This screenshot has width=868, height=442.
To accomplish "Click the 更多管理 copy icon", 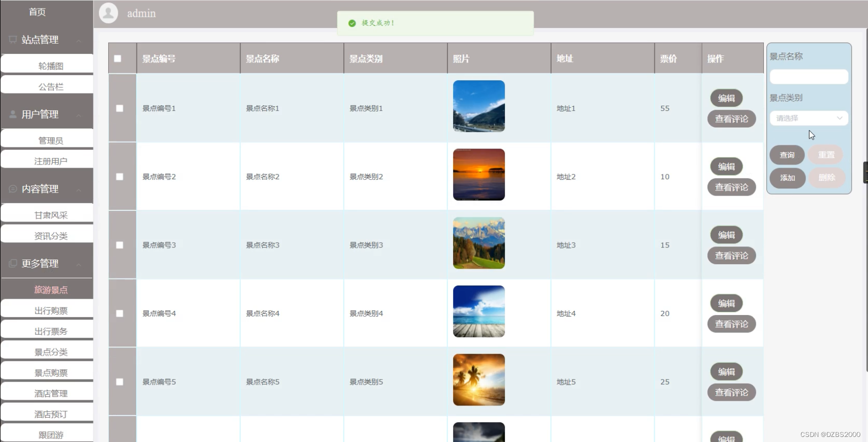I will tap(13, 264).
